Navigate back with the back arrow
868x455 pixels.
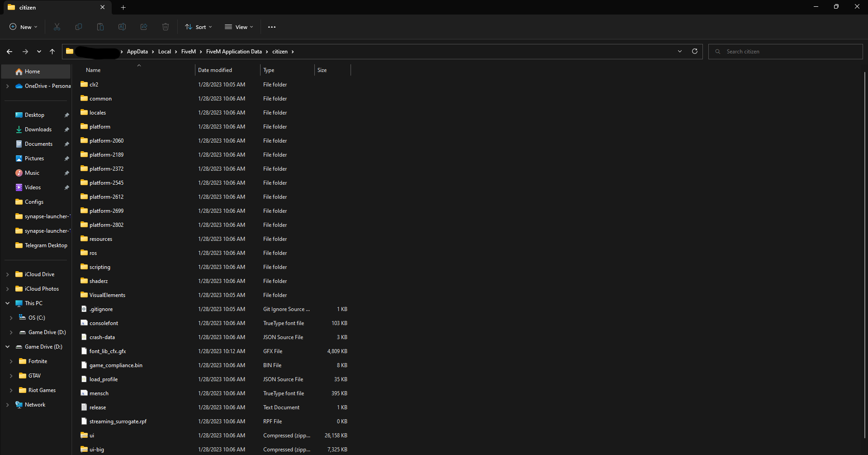click(x=9, y=52)
